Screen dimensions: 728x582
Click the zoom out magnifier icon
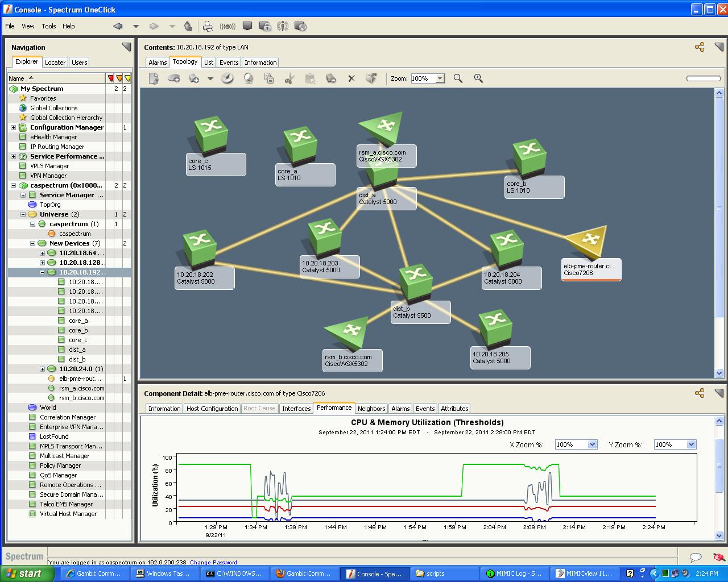click(x=458, y=78)
